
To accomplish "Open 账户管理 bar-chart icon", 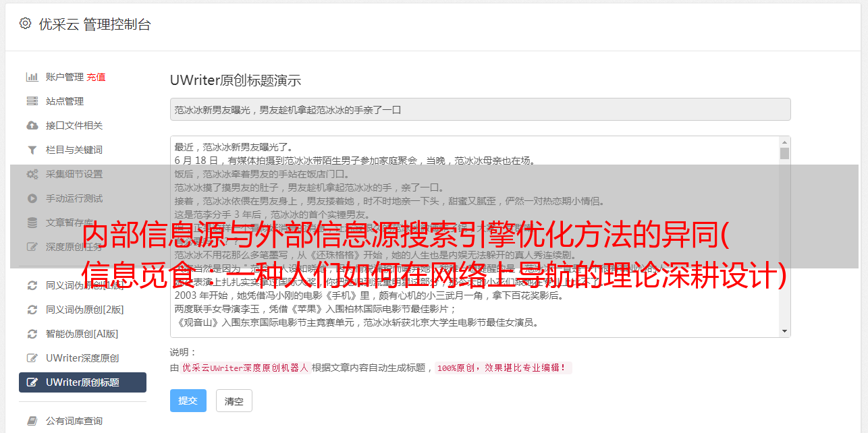I will (32, 77).
